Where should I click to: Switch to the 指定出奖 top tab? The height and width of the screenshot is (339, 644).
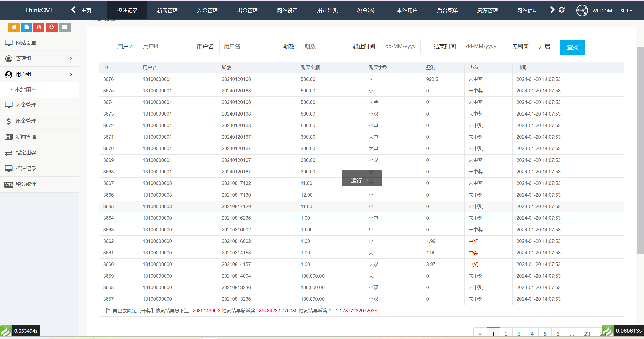(327, 10)
